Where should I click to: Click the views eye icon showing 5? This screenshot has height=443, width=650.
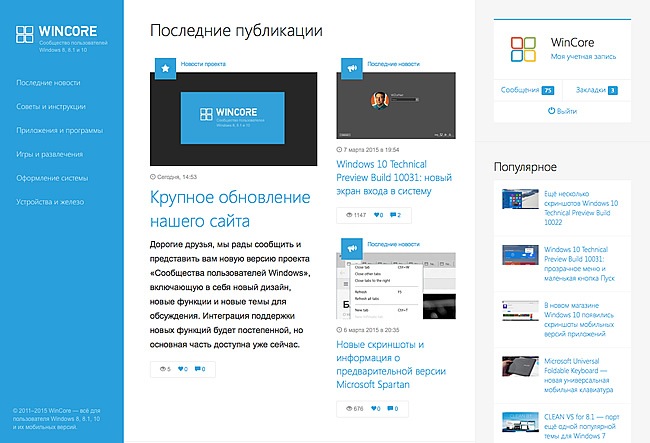[162, 369]
